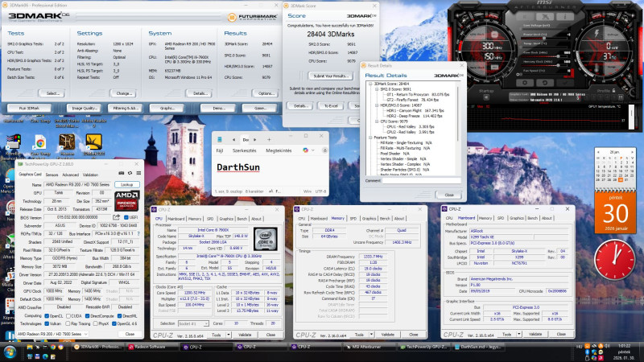644x362 pixels.
Task: Click the Copilot icon in Notepad
Action: (304, 150)
